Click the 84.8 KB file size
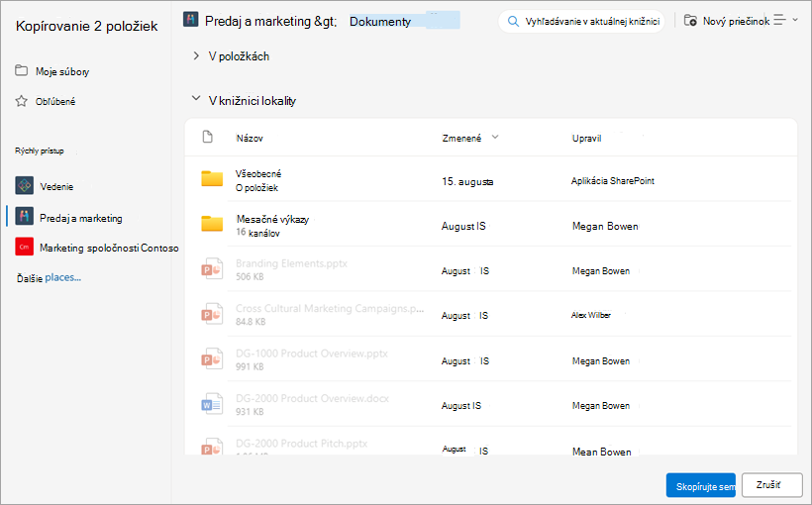 [251, 322]
